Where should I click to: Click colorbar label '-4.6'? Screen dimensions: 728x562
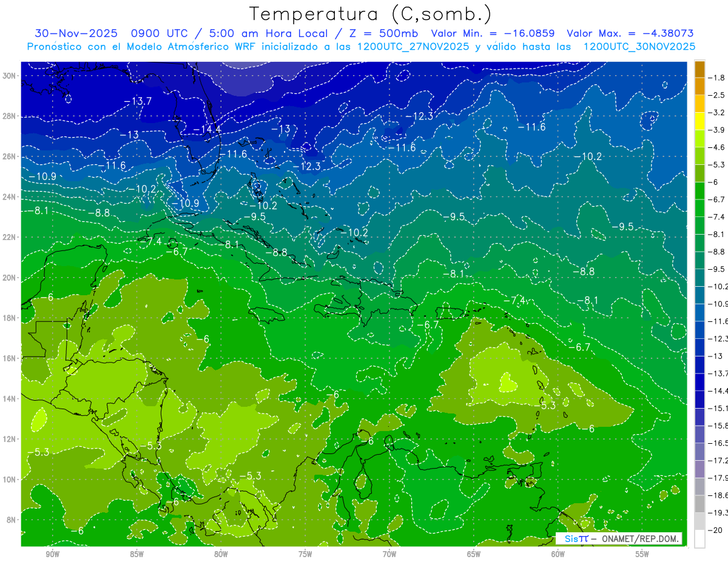[x=718, y=147]
